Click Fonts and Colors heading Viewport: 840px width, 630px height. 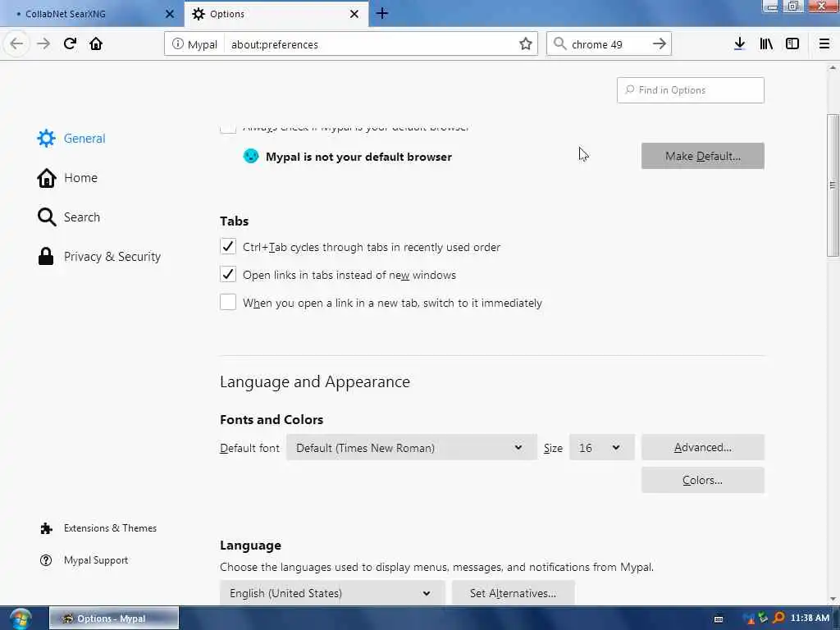click(272, 419)
